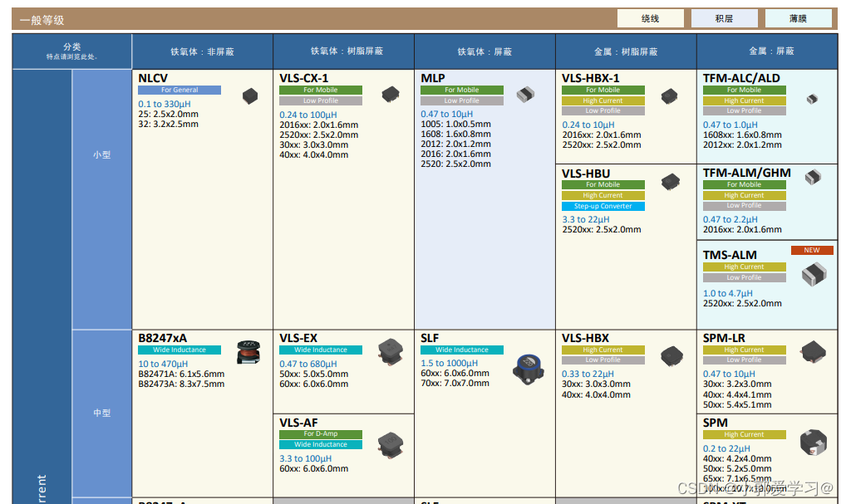Click the Low Profile tag under MLP
Viewport: 846px width, 504px height.
click(x=462, y=100)
